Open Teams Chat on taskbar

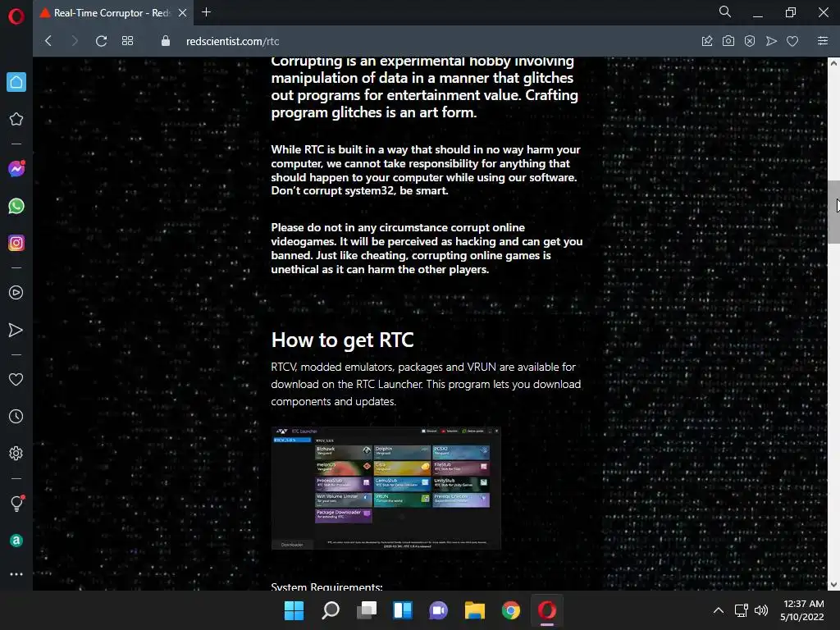pyautogui.click(x=438, y=610)
